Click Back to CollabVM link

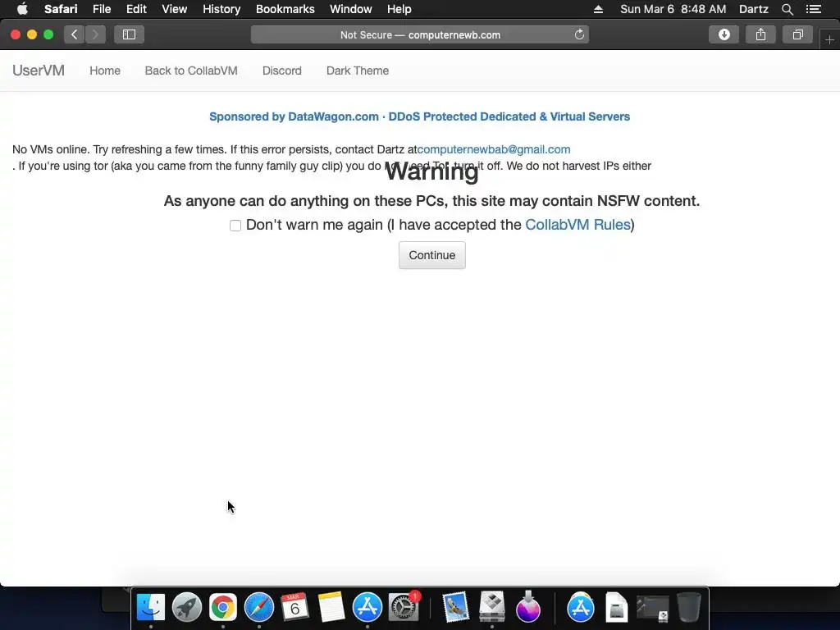click(x=191, y=71)
